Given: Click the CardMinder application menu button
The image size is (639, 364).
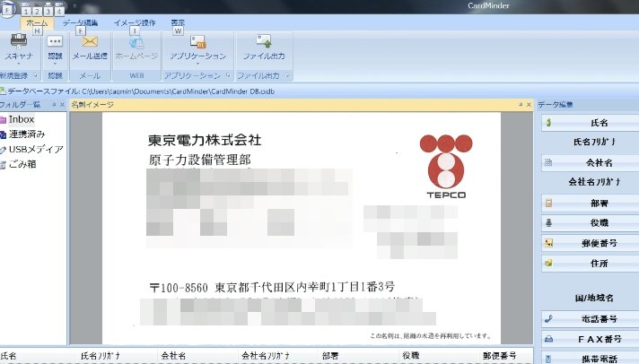Looking at the screenshot, I should 7,8.
